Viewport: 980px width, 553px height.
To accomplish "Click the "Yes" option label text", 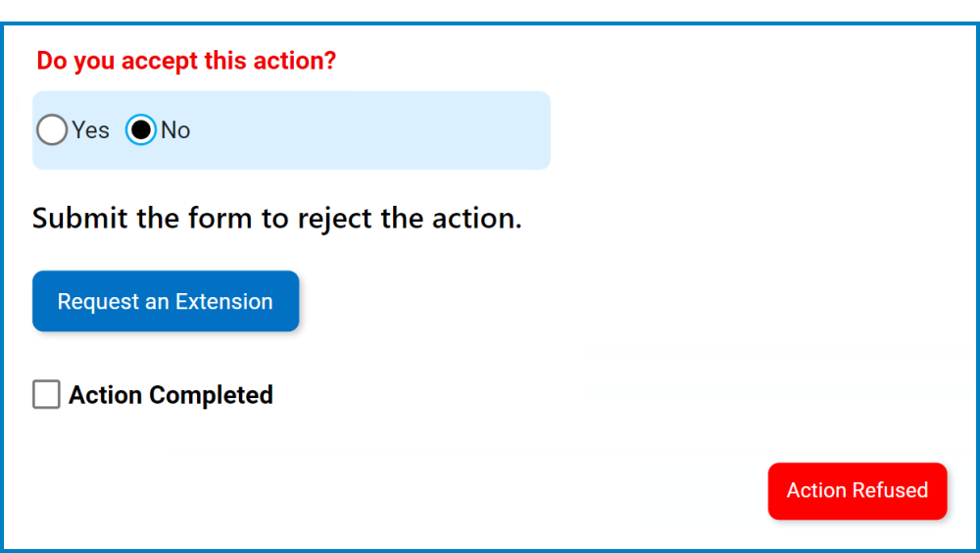I will [x=90, y=130].
